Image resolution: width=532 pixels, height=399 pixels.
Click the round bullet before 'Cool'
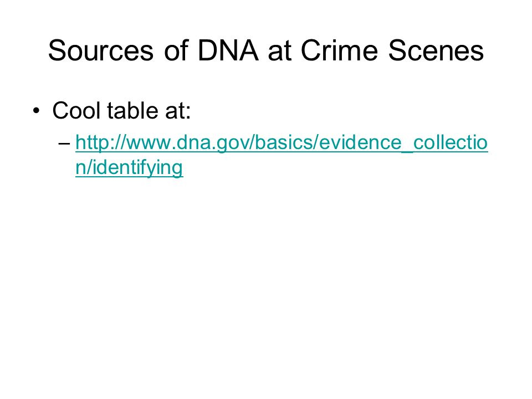click(36, 111)
